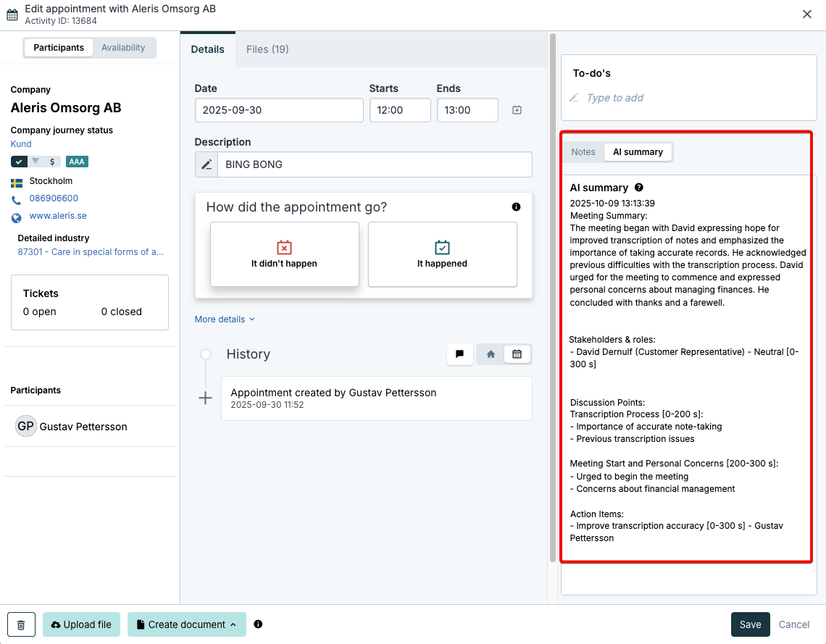Viewport: 826px width, 644px height.
Task: Open detailed industry 87301 link
Action: [x=91, y=251]
